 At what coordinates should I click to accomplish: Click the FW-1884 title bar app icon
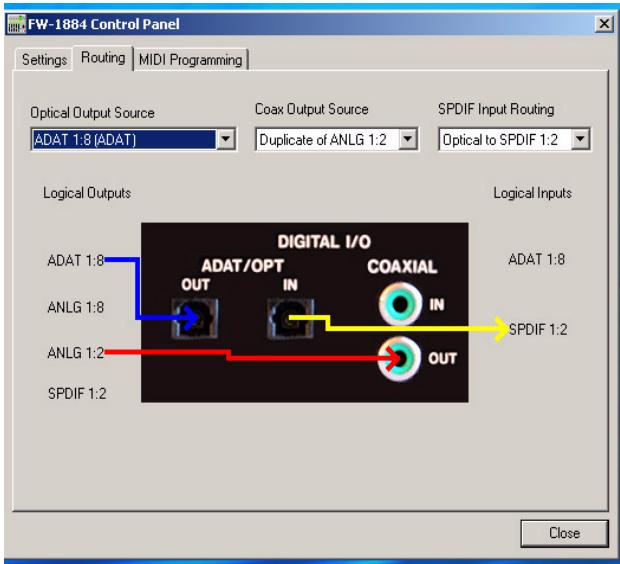point(16,24)
